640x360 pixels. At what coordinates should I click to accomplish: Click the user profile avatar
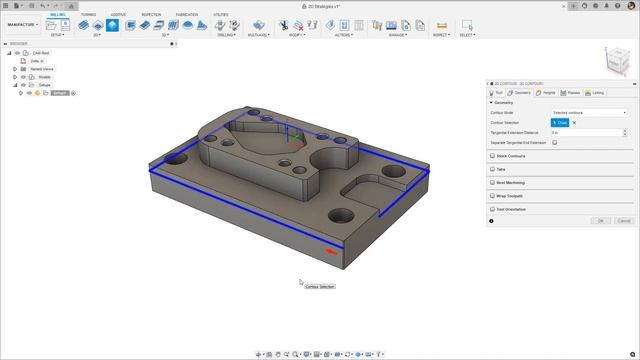click(631, 6)
